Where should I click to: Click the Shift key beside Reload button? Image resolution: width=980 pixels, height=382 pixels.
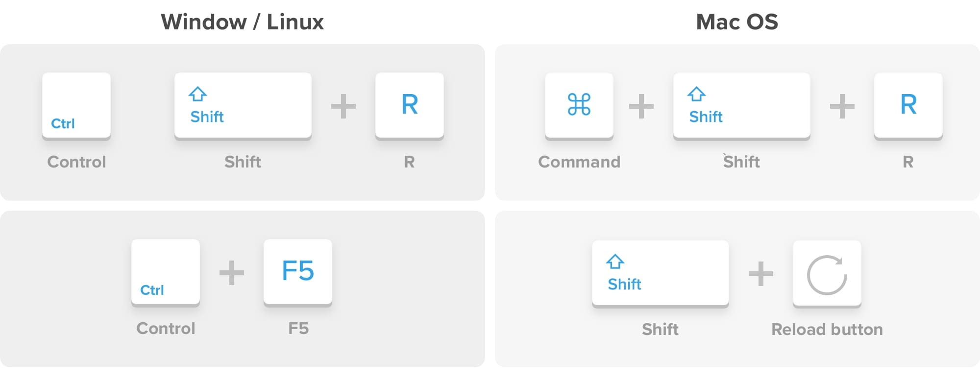click(660, 273)
